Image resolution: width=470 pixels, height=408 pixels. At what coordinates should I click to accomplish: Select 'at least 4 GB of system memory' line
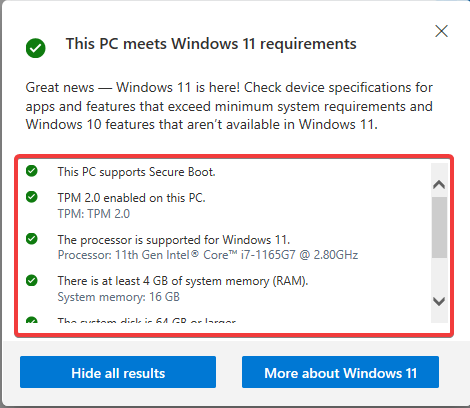[183, 281]
